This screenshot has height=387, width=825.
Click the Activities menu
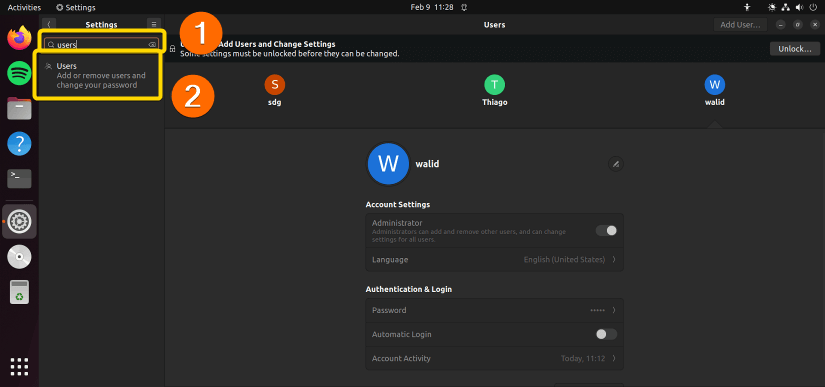(24, 7)
